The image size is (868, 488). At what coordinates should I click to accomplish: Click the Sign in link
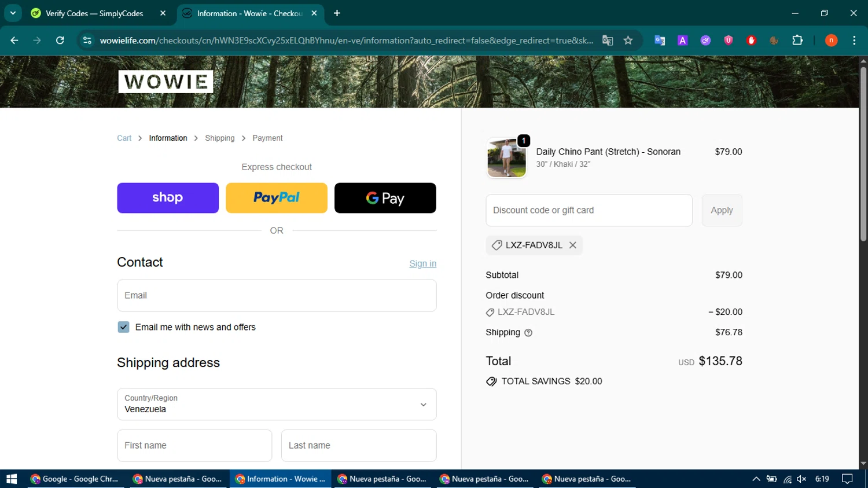point(423,264)
